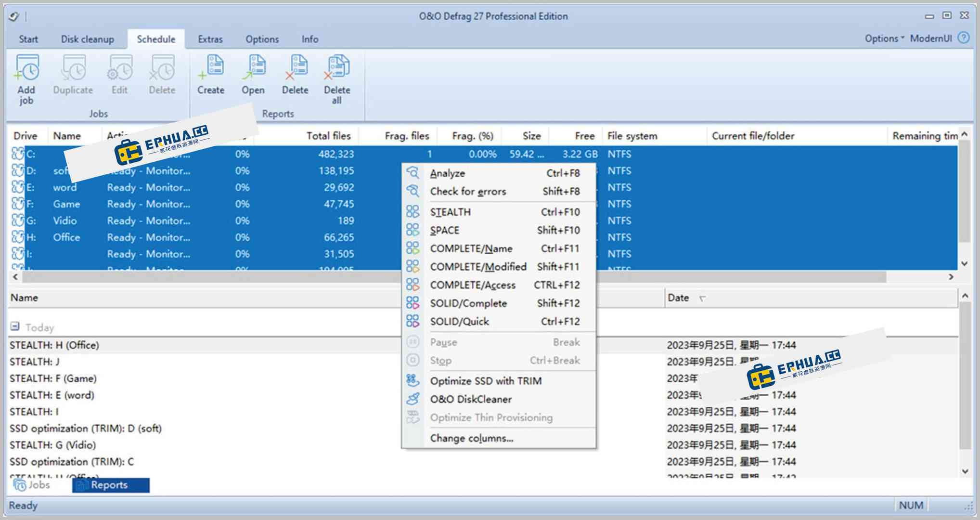Open the Options dropdown at top right

[884, 39]
